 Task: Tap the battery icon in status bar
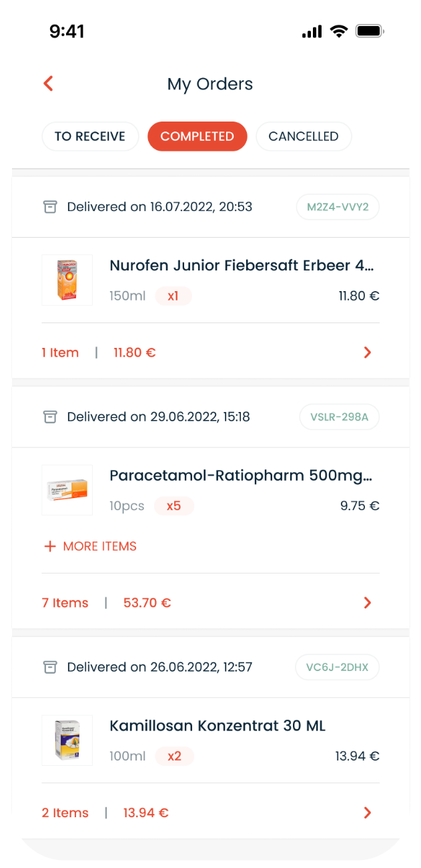pos(368,31)
